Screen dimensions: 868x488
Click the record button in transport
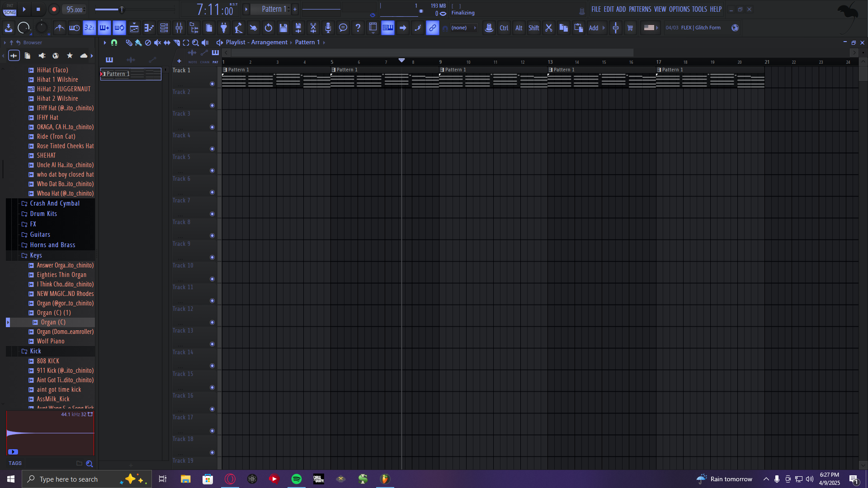coord(54,9)
